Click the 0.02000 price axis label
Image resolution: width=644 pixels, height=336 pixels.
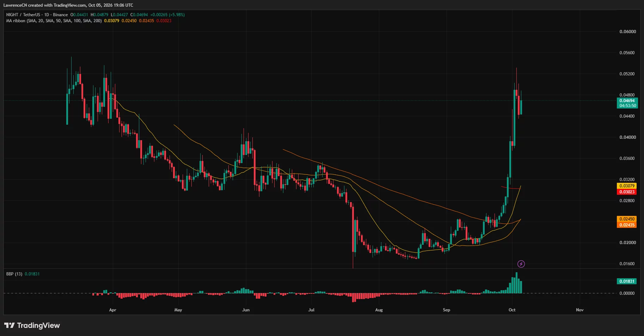(628, 243)
